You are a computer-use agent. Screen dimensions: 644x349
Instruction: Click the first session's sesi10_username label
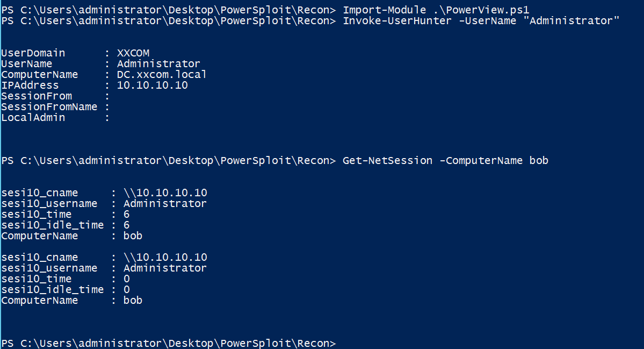(49, 203)
